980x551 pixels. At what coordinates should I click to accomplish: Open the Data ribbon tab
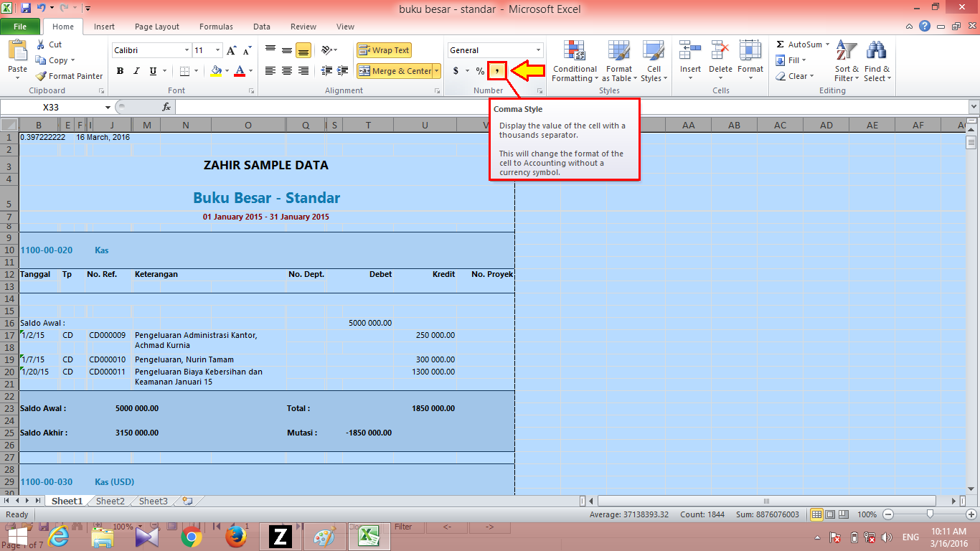[262, 27]
